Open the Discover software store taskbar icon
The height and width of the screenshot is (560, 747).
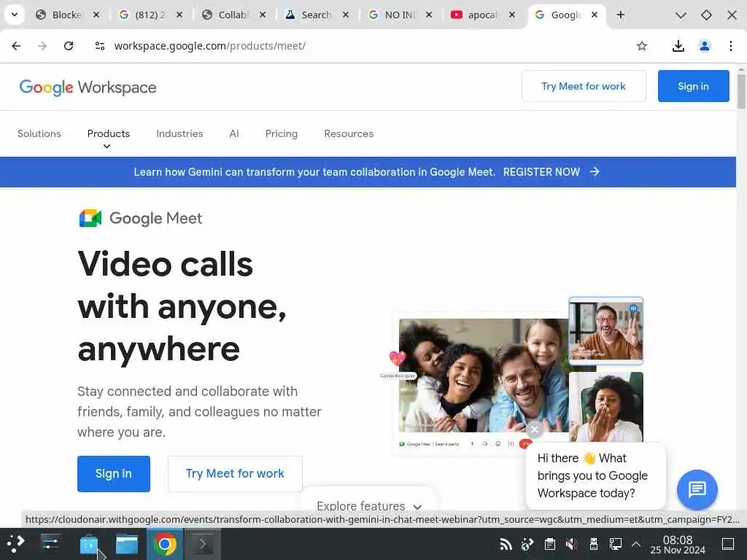pyautogui.click(x=88, y=544)
